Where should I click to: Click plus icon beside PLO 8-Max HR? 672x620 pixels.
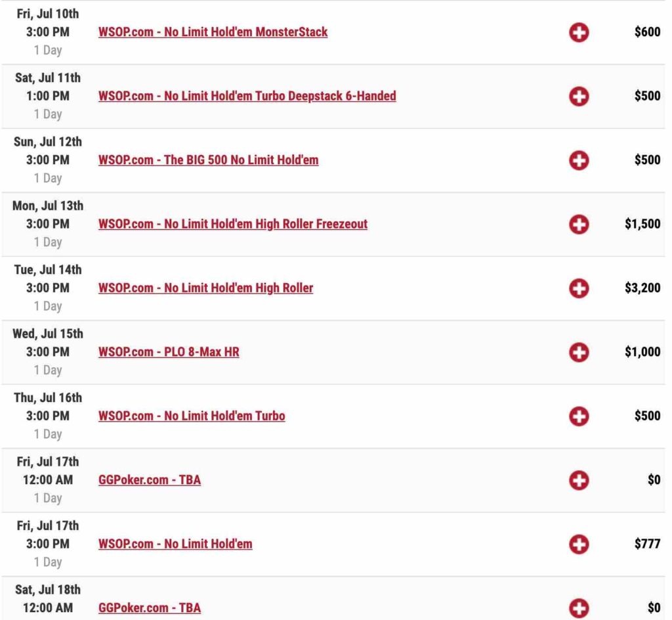coord(579,352)
